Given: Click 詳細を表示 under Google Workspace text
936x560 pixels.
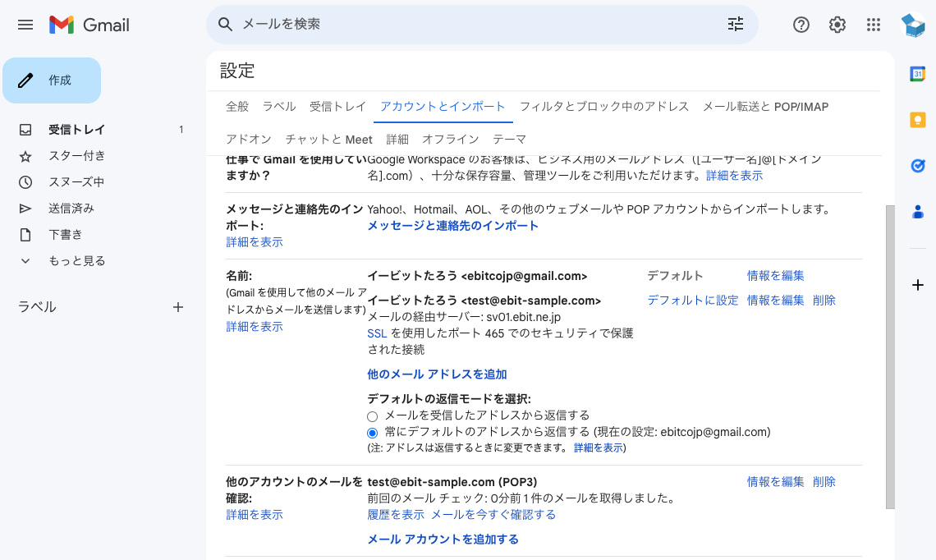Looking at the screenshot, I should 734,176.
